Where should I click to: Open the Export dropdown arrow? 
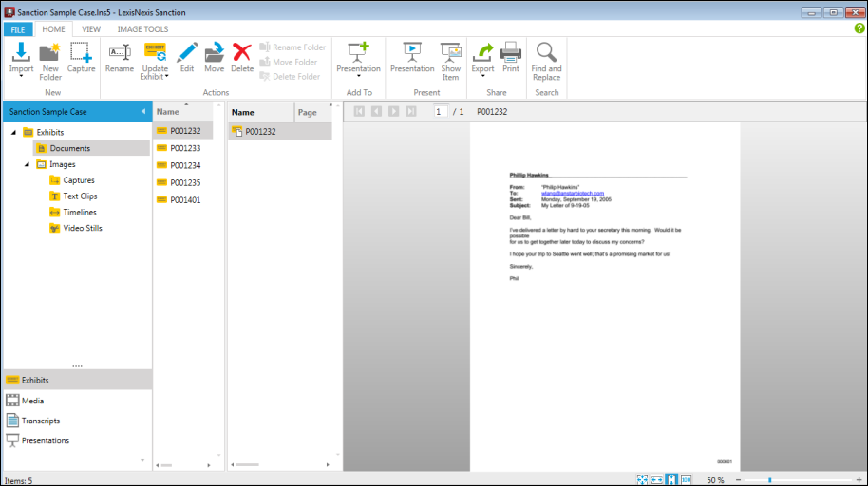pyautogui.click(x=482, y=76)
